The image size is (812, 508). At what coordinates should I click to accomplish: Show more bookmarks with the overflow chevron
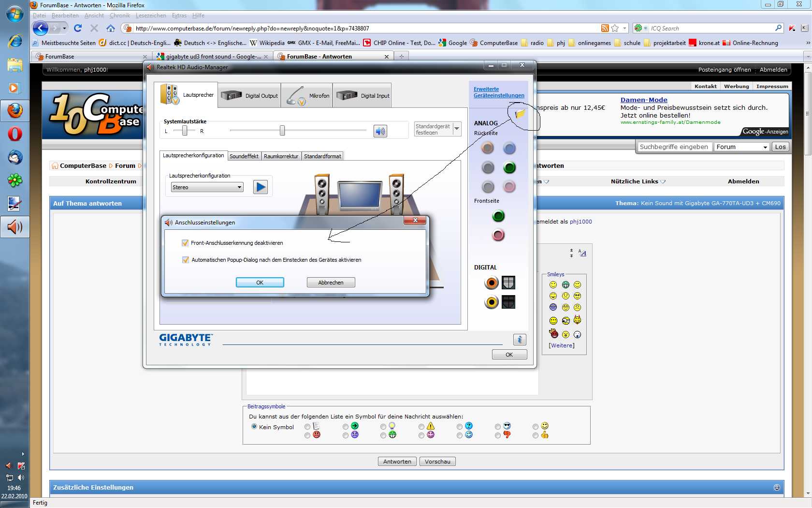point(808,43)
